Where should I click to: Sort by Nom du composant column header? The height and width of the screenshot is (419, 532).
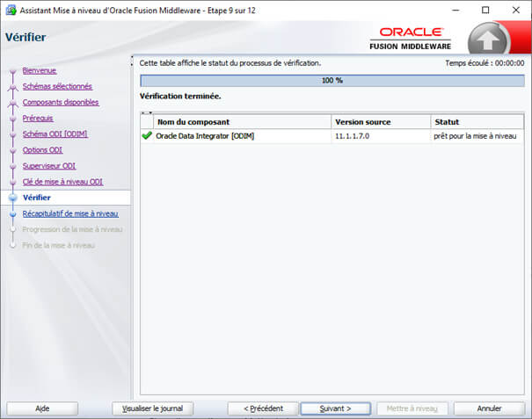[x=242, y=122]
